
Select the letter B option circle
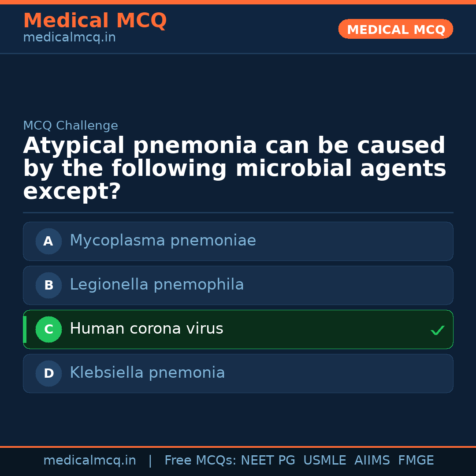(48, 285)
